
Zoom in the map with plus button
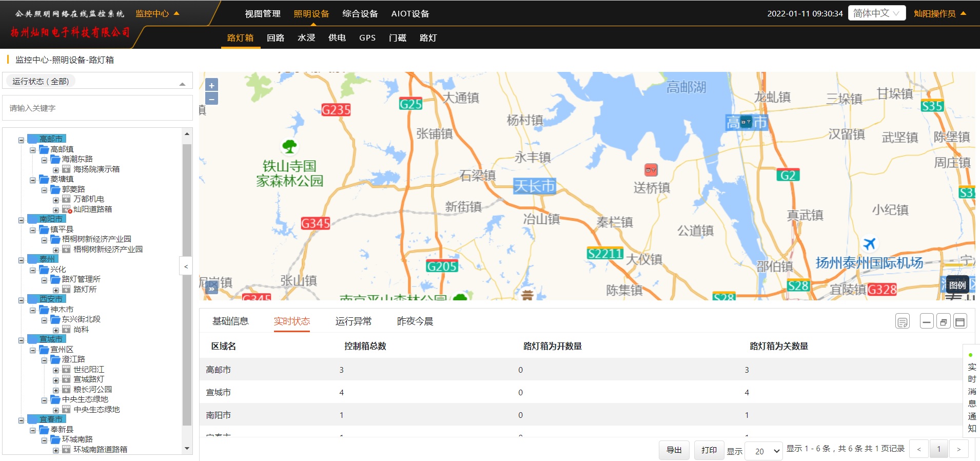click(x=211, y=85)
